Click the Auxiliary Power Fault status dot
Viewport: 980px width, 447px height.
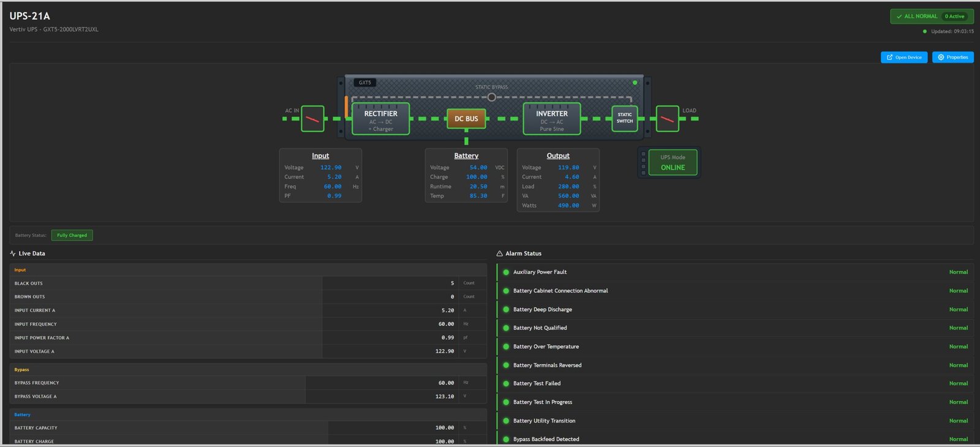click(506, 272)
